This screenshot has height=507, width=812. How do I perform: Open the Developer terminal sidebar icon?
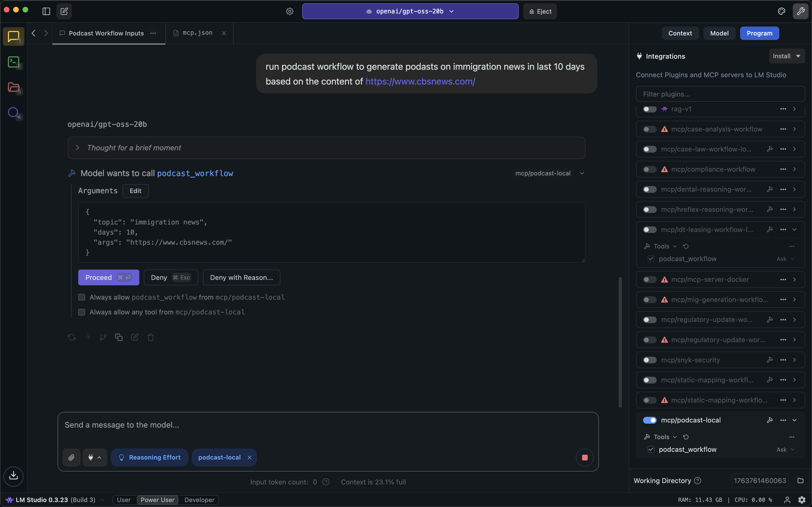tap(13, 62)
